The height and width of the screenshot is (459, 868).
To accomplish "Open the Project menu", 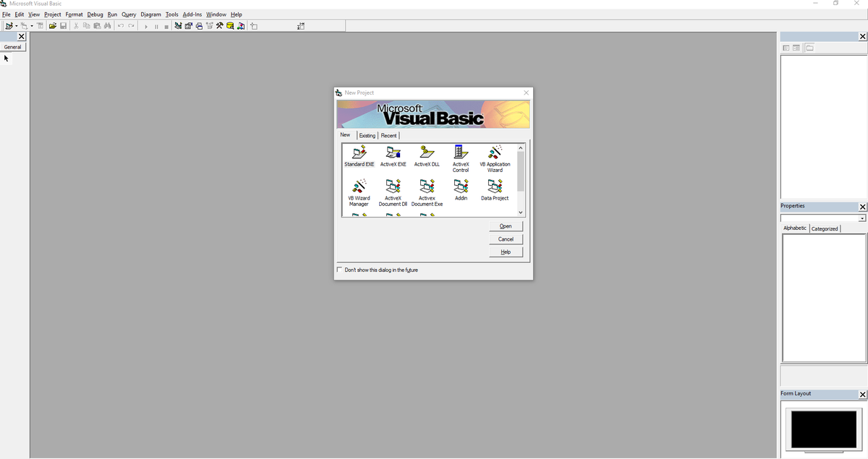I will click(53, 14).
